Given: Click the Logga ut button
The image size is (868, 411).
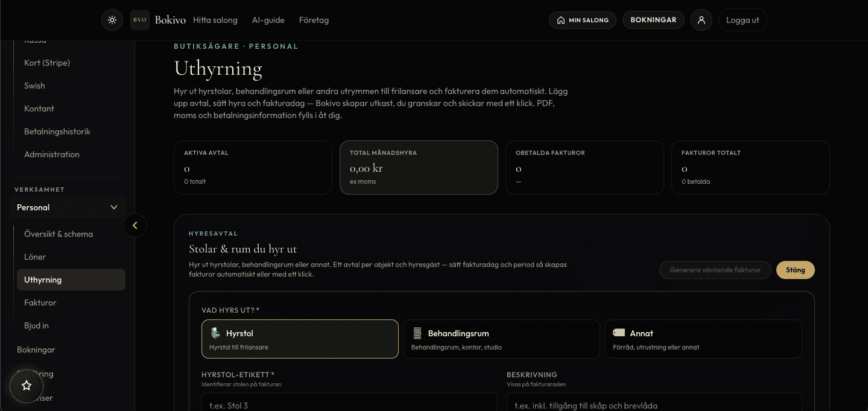Looking at the screenshot, I should click(x=743, y=20).
